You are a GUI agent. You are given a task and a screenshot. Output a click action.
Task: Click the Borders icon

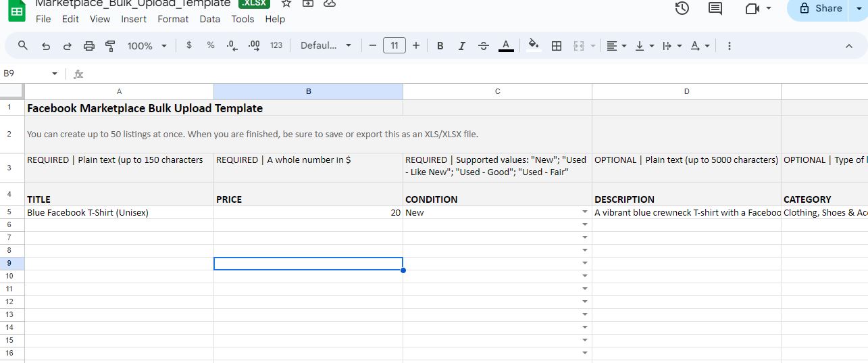tap(557, 45)
